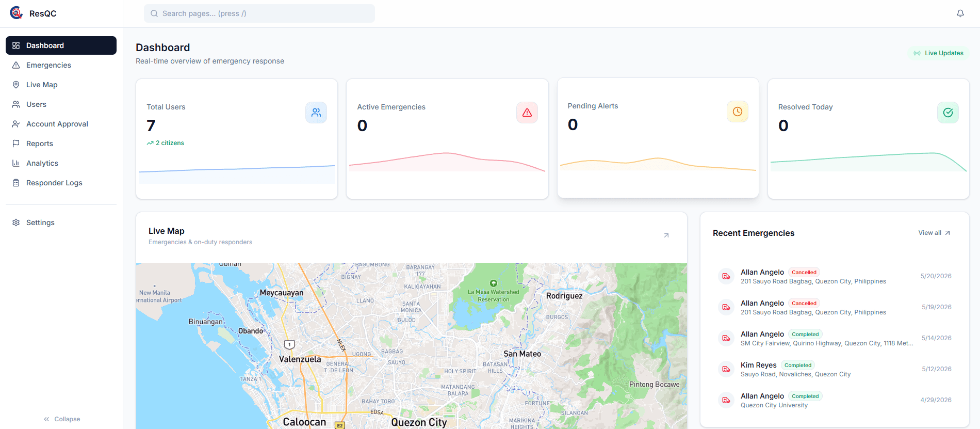Click the Pending Alerts clock icon
The image size is (980, 429).
click(x=738, y=112)
